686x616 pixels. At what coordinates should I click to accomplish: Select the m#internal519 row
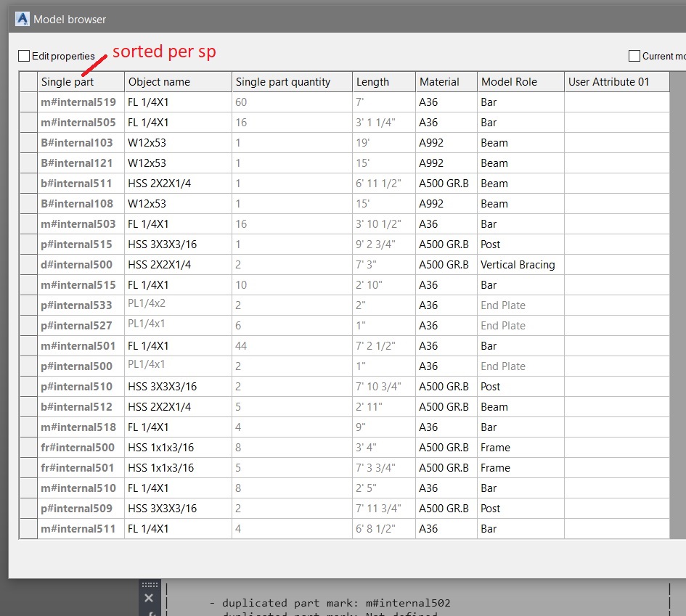pyautogui.click(x=80, y=102)
